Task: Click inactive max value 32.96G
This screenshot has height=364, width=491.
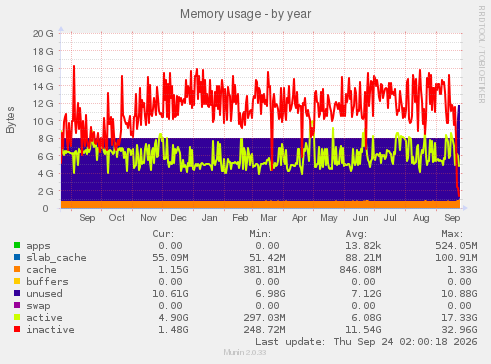Action: (459, 330)
